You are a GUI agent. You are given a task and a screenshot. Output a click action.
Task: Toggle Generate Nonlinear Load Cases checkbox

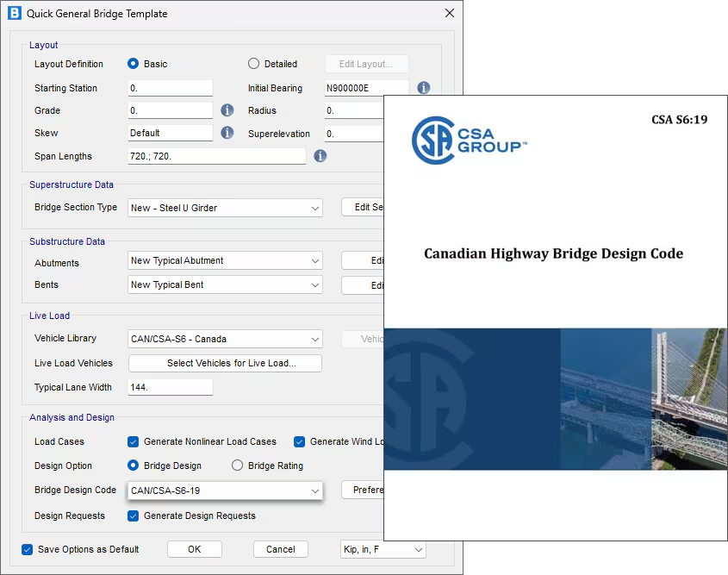(134, 441)
